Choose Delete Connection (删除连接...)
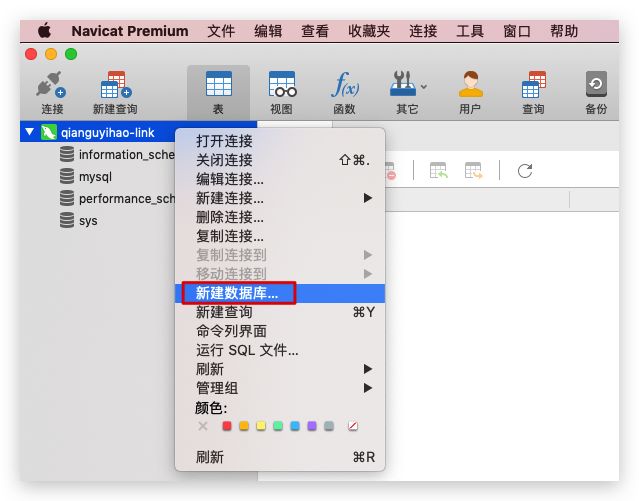 [x=280, y=217]
